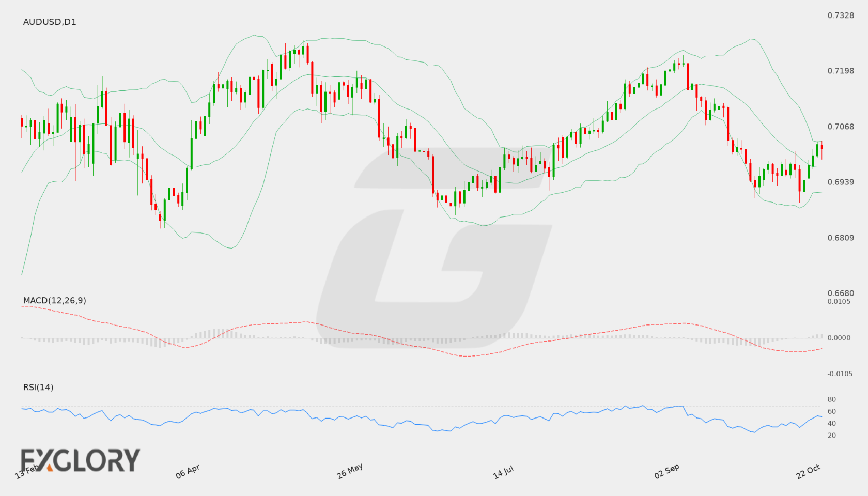Click the 0.7198 price axis label
Image resolution: width=868 pixels, height=496 pixels.
click(841, 70)
